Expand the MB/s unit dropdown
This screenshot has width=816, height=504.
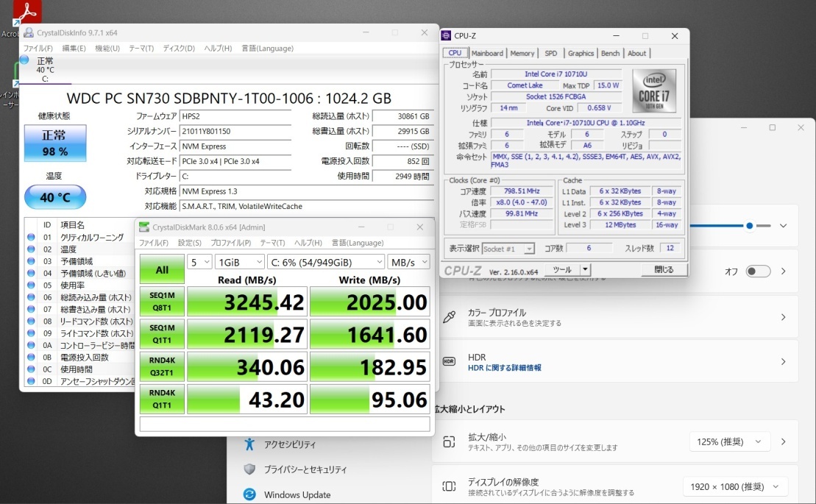pos(409,262)
